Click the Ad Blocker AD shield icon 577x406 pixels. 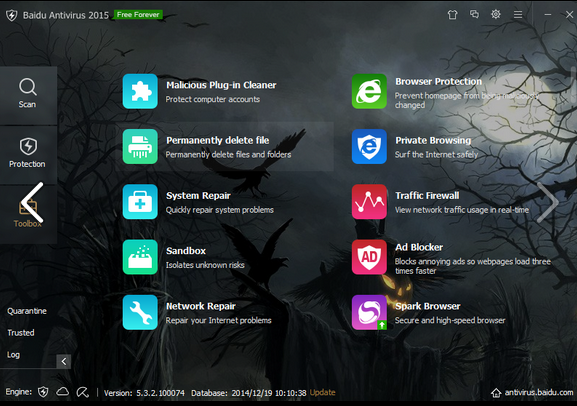[x=369, y=257]
